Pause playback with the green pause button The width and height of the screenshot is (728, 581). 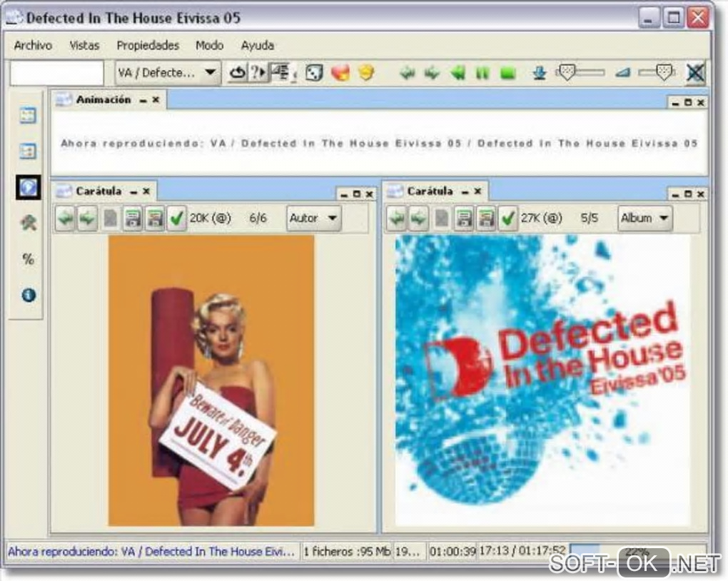(x=482, y=73)
